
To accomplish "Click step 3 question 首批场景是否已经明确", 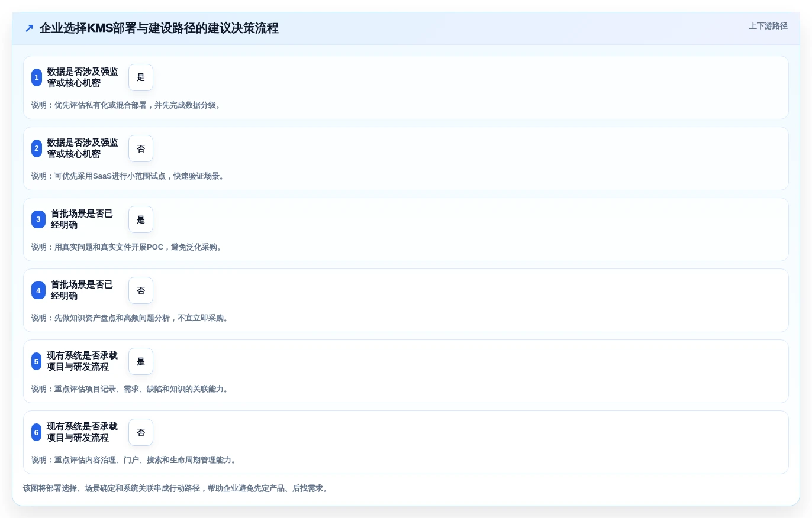I will pyautogui.click(x=82, y=219).
